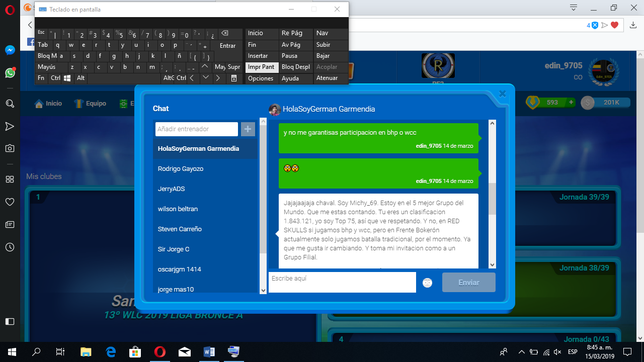Click the contacts list scrollbar thumb
Image resolution: width=644 pixels, height=362 pixels.
[263, 188]
